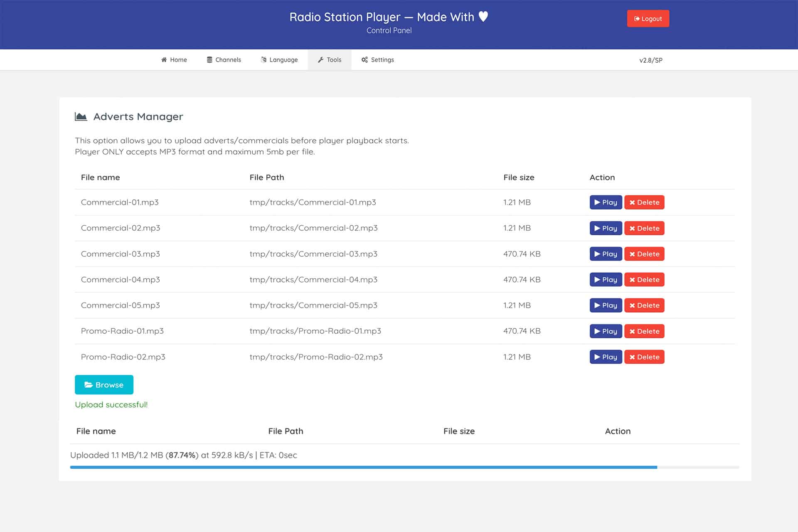Click the Browse upload button
The height and width of the screenshot is (532, 798).
tap(104, 384)
